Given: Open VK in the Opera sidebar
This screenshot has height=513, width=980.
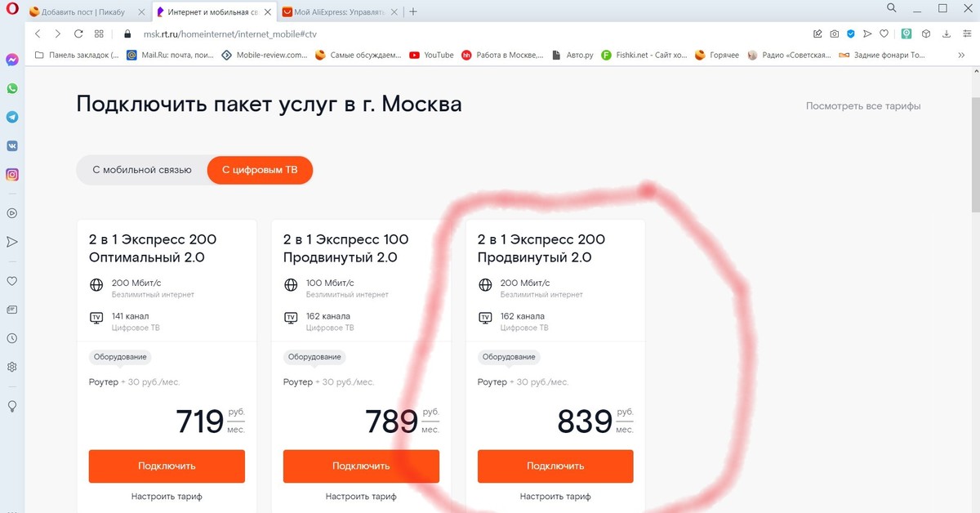Looking at the screenshot, I should (x=12, y=145).
